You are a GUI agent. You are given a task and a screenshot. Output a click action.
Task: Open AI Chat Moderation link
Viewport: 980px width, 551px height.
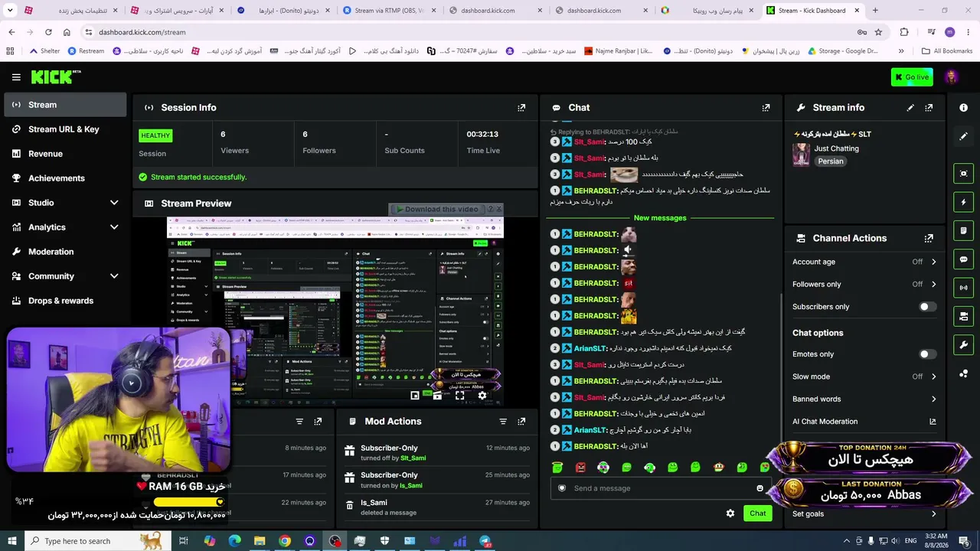(865, 422)
